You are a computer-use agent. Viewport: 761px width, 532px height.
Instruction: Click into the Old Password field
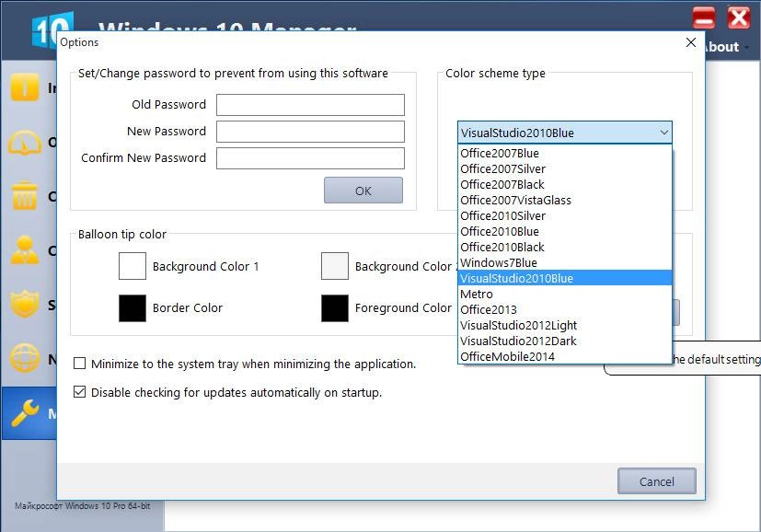[310, 105]
